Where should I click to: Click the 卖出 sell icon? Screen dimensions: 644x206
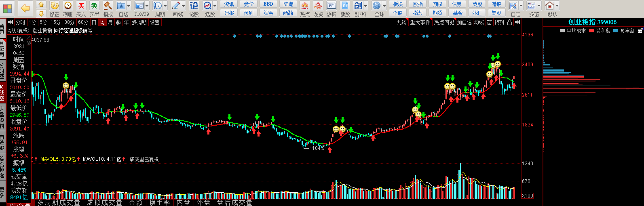coord(94,5)
